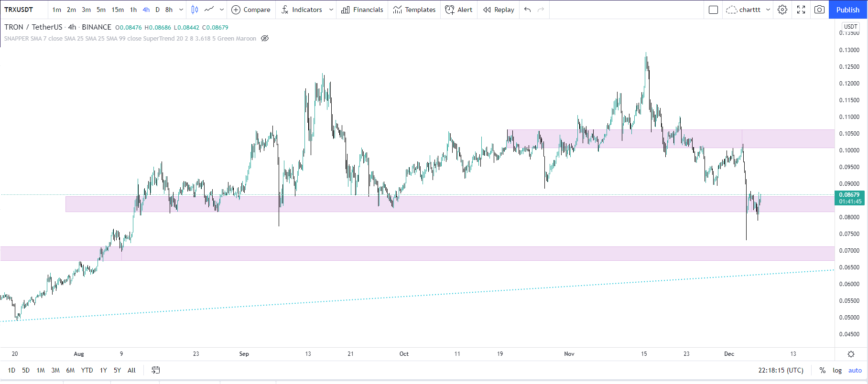Undo the last chart action
The image size is (868, 384).
click(528, 10)
